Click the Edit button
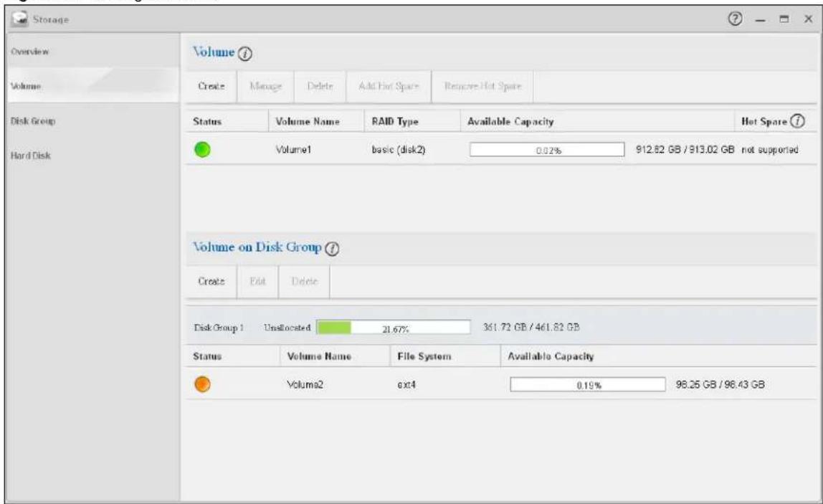This screenshot has height=504, width=823. pyautogui.click(x=257, y=282)
